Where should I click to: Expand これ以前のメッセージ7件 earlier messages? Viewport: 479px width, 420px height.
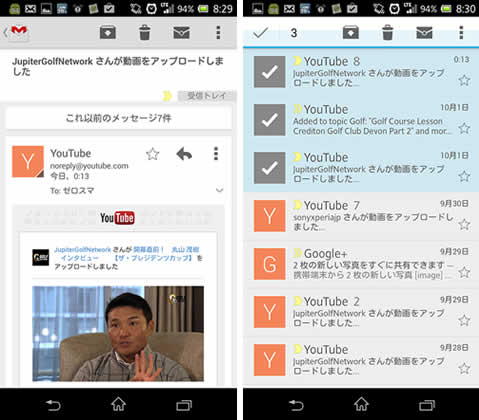coord(119,118)
